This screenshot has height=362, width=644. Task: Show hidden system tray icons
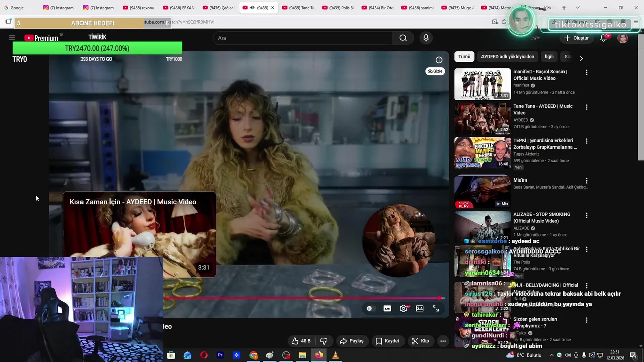pyautogui.click(x=551, y=355)
